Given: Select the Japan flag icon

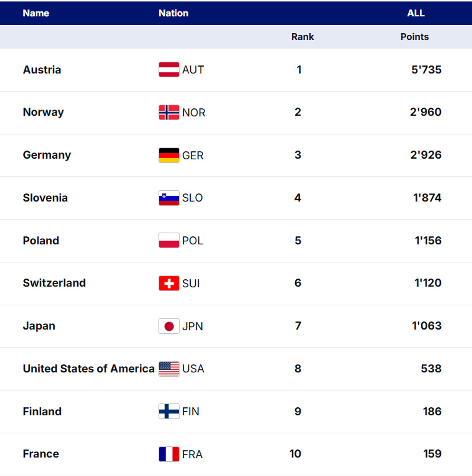Looking at the screenshot, I should [x=169, y=326].
